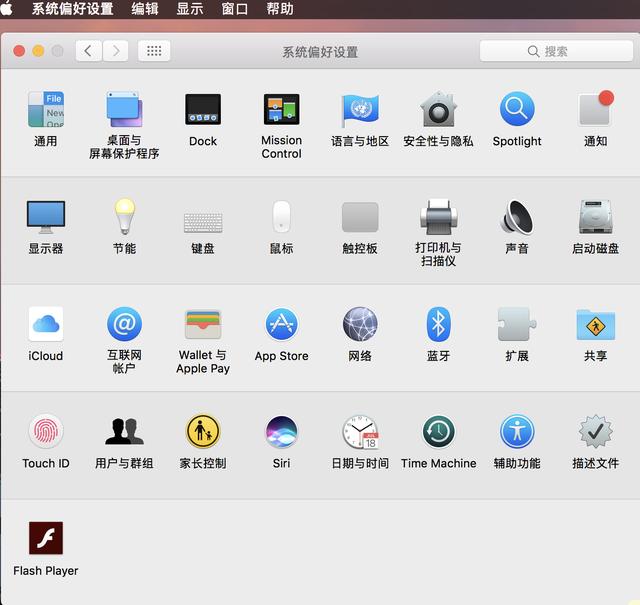Open the 系统偏好设置 menu bar item
The width and height of the screenshot is (640, 605).
[x=73, y=9]
